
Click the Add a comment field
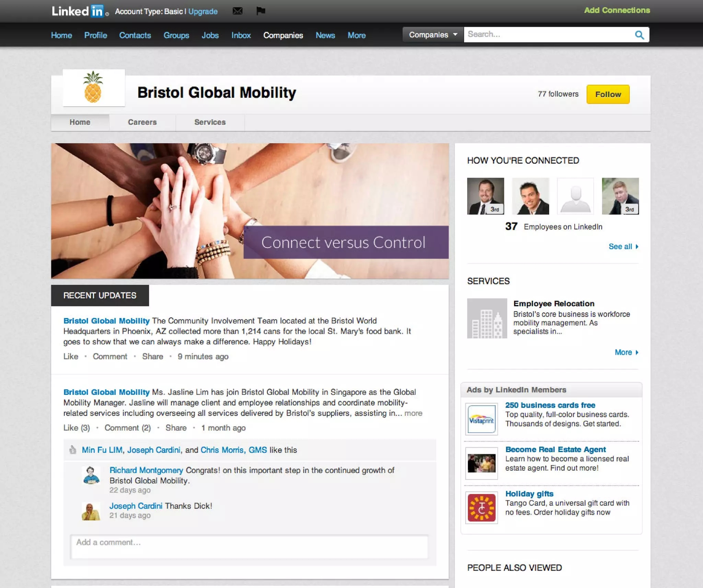coord(249,546)
